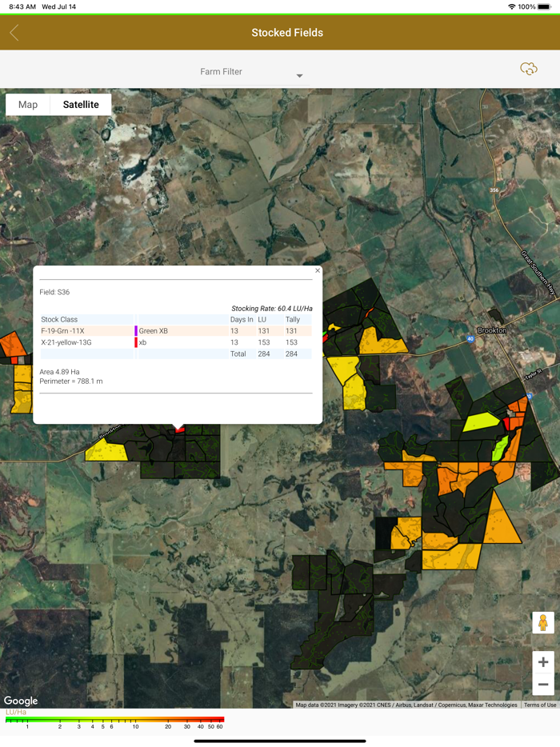Viewport: 560px width, 747px height.
Task: Click the Taylor St road label
Action: coord(533,374)
